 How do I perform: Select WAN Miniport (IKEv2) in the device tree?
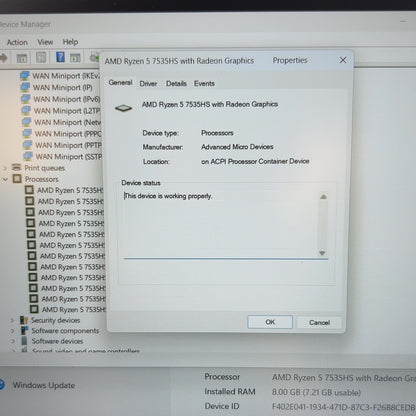pyautogui.click(x=66, y=76)
